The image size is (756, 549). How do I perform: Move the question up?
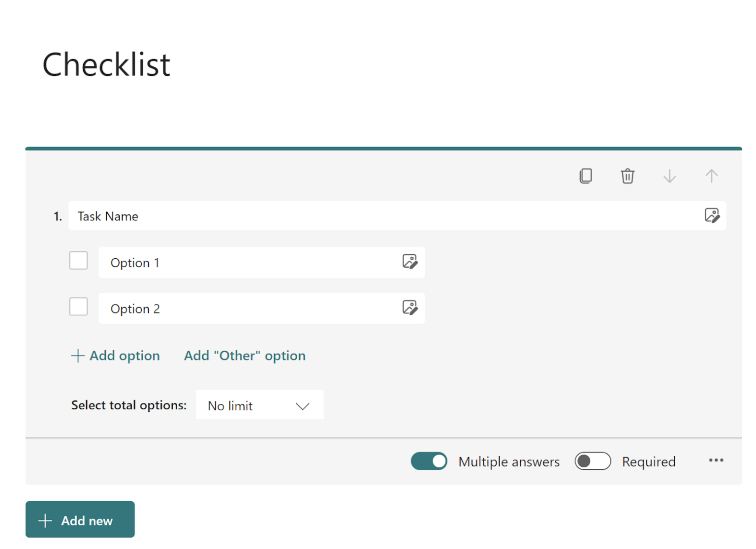coord(711,176)
